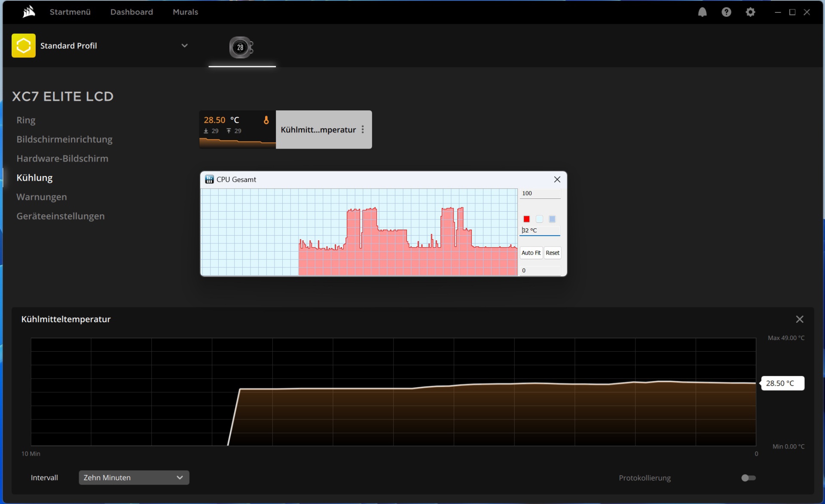The image size is (825, 504).
Task: Select Kühlung in the sidebar
Action: (34, 178)
